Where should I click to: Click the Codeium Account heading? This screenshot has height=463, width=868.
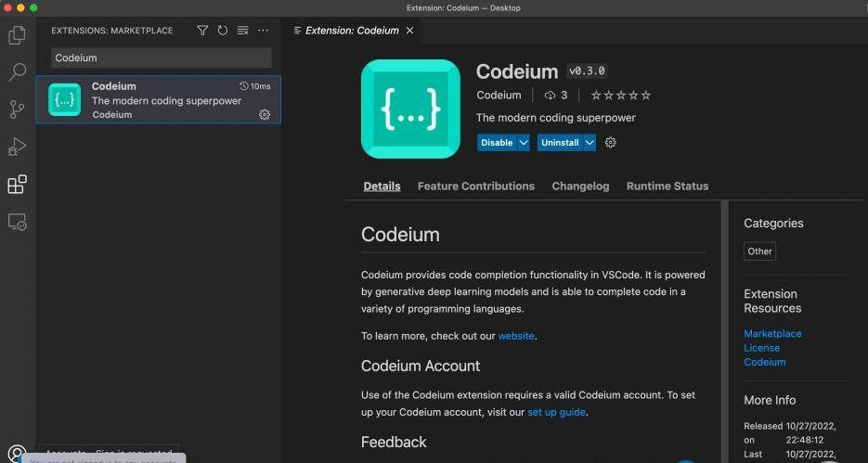(x=421, y=366)
